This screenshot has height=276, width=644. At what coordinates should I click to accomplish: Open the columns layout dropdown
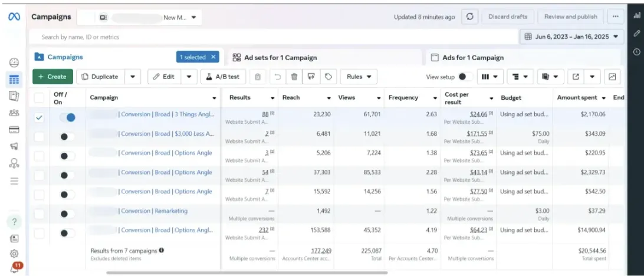pyautogui.click(x=489, y=77)
